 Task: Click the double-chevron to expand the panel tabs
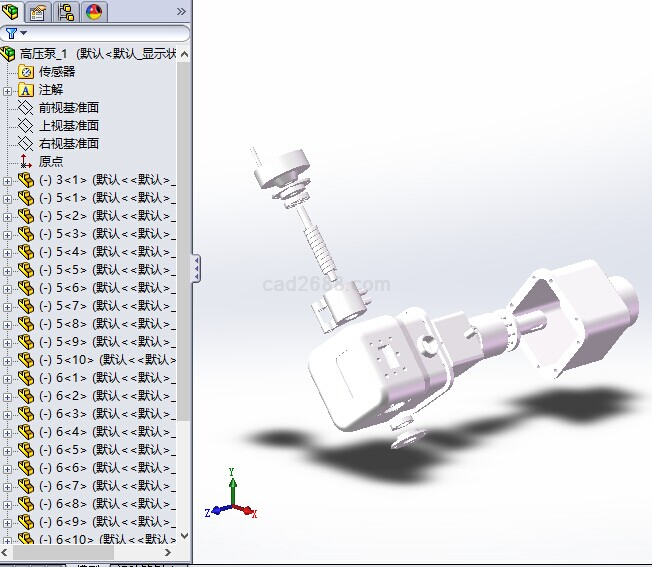(x=181, y=12)
